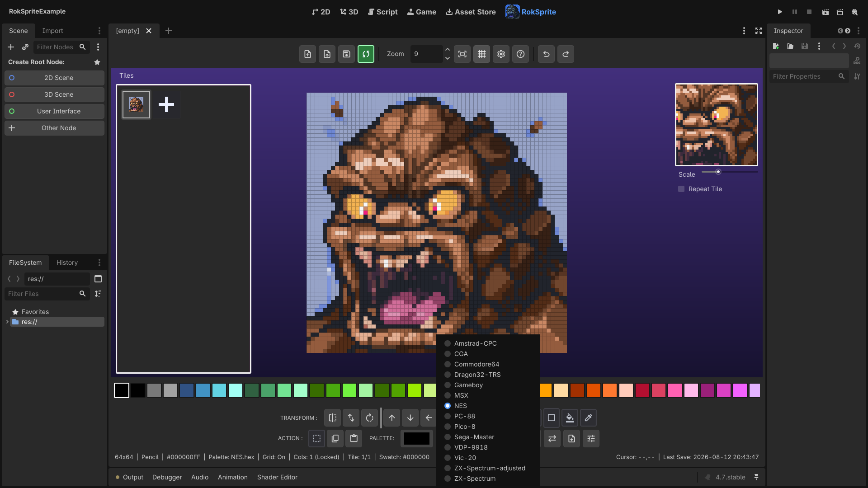
Task: Open the Movie Maker mode icon
Action: 854,12
